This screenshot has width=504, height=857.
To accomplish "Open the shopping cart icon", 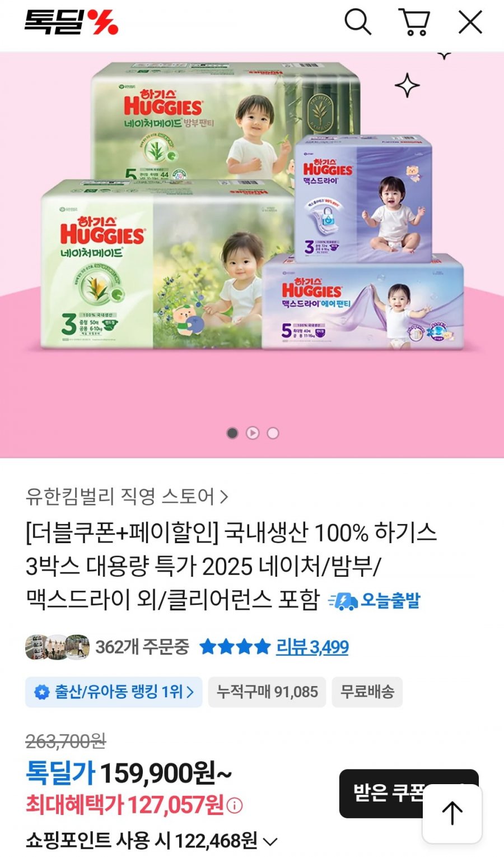I will pos(414,22).
